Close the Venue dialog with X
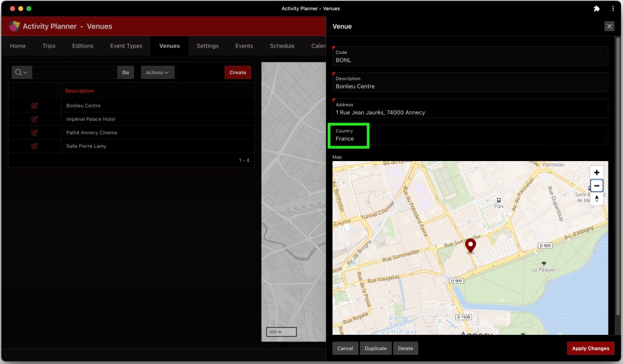 pyautogui.click(x=609, y=26)
